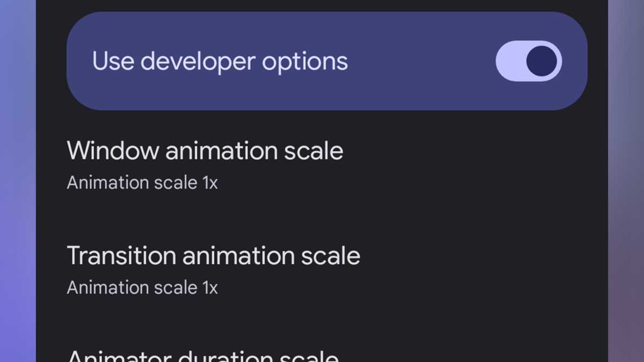
Task: Click Animation scale 1x under Transition animation scale
Action: 142,287
